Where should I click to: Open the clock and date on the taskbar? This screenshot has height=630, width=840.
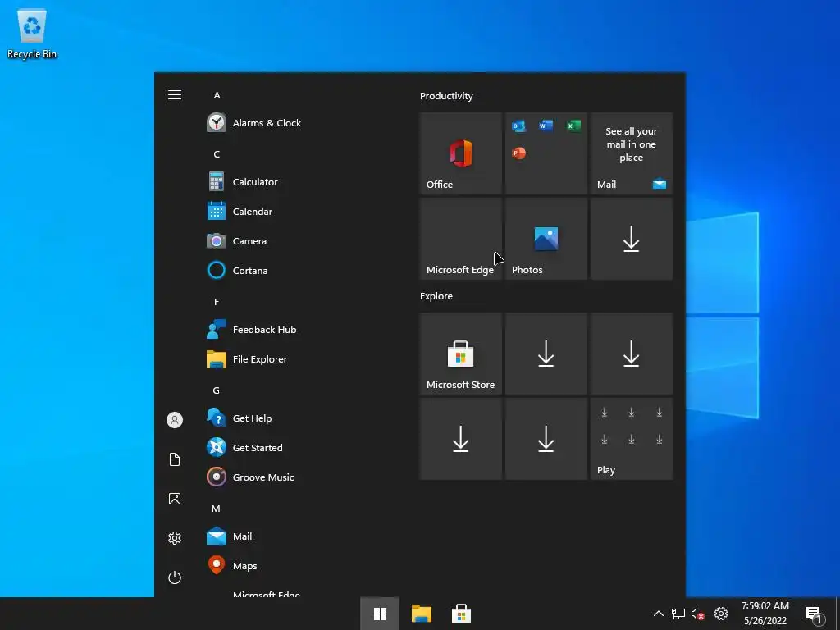765,614
